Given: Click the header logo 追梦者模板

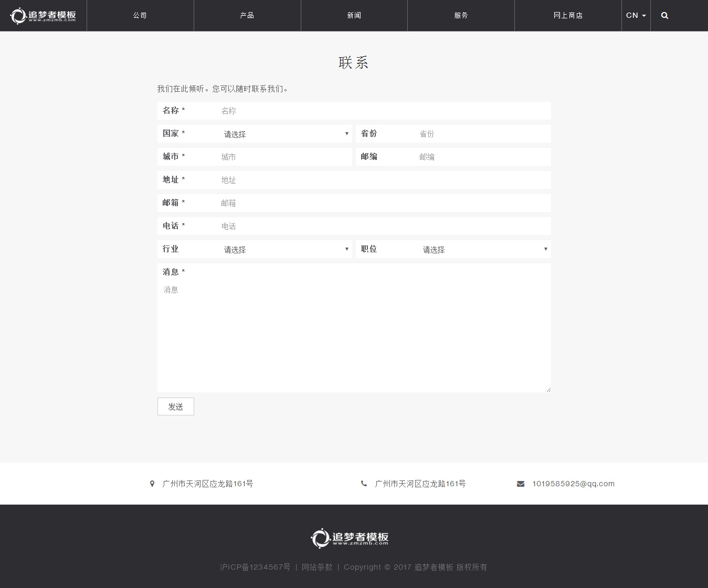Looking at the screenshot, I should [43, 16].
